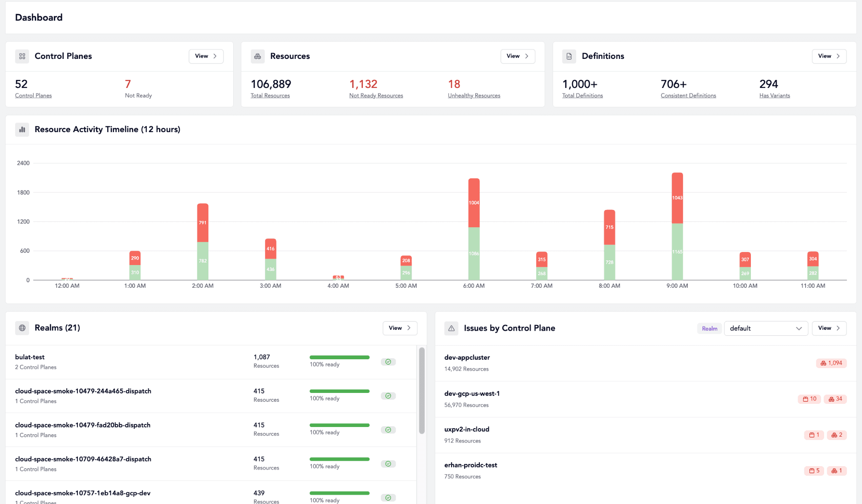862x504 pixels.
Task: Open the 52 Control Planes link
Action: [33, 95]
